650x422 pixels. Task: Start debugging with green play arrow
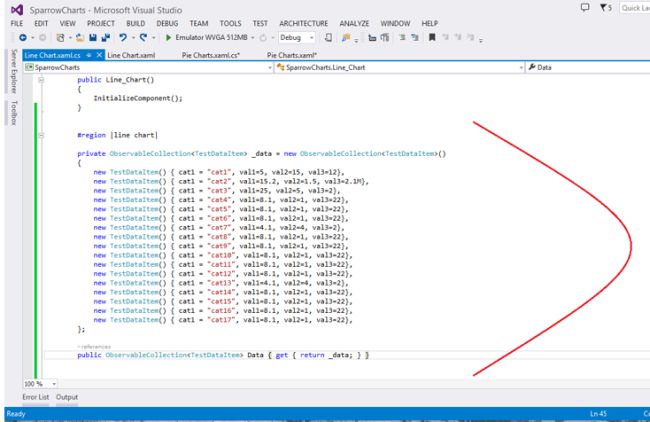pos(168,38)
